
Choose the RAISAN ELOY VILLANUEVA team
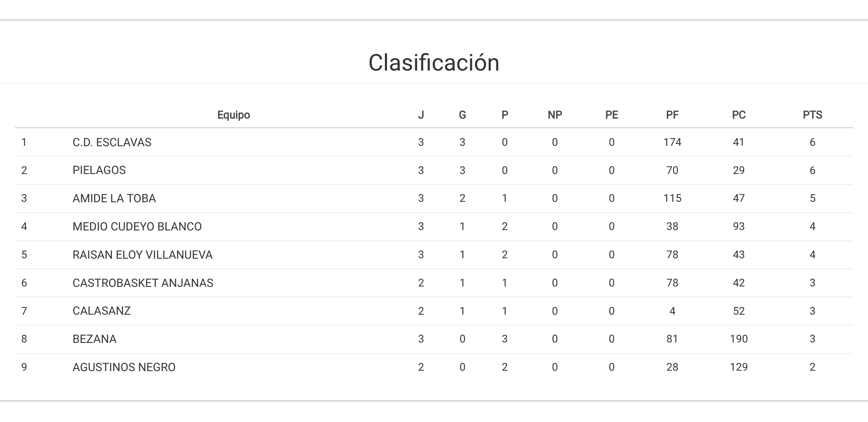[x=142, y=255]
